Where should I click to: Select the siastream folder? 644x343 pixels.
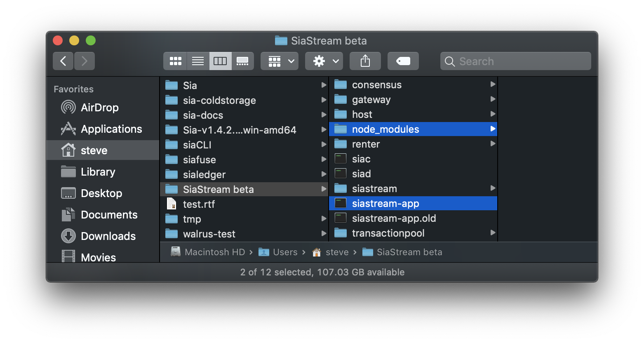[413, 188]
